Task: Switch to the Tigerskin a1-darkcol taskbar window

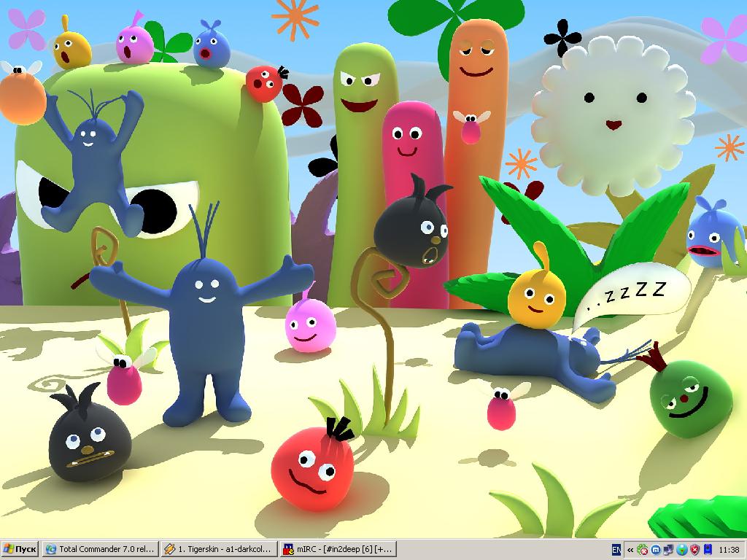Action: click(219, 549)
